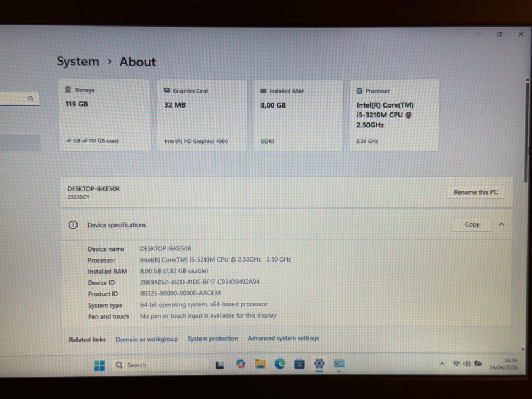Open File Explorer from the taskbar
The height and width of the screenshot is (399, 532).
[260, 364]
